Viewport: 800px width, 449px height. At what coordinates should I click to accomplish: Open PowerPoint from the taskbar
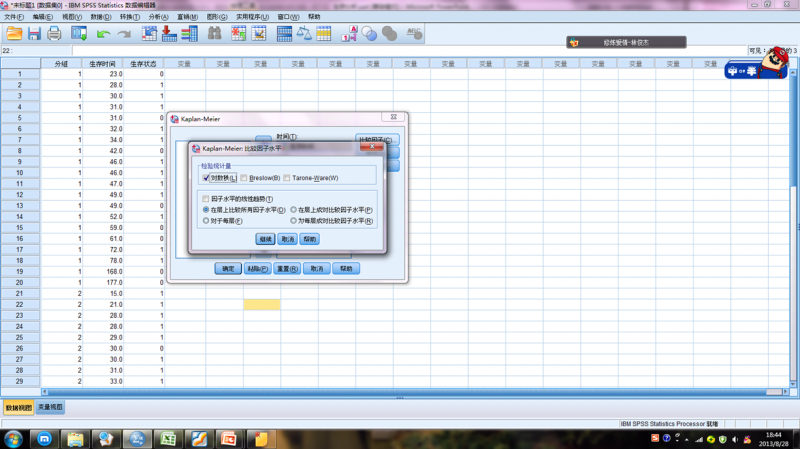click(229, 439)
